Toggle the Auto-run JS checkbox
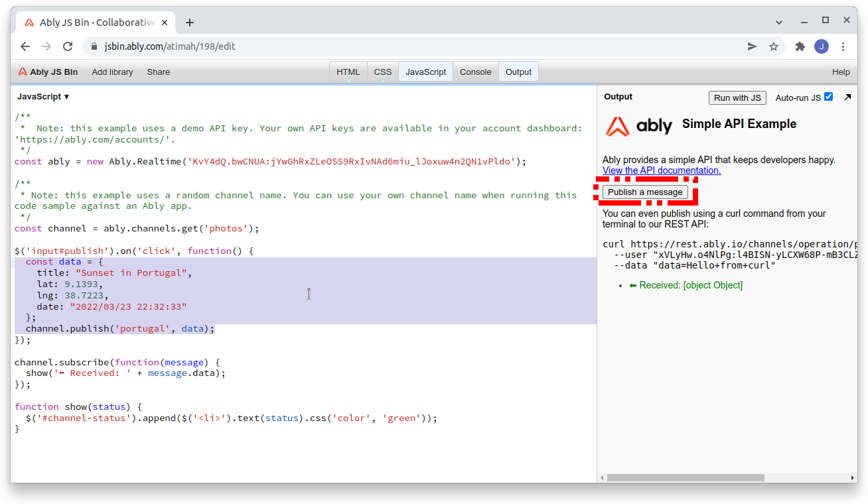868x504 pixels. pos(828,97)
